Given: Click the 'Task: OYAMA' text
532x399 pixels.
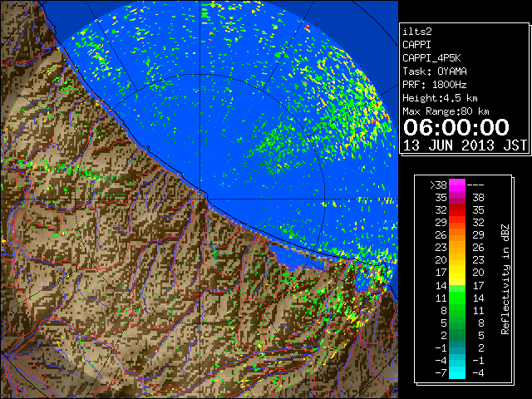Looking at the screenshot, I should [435, 71].
